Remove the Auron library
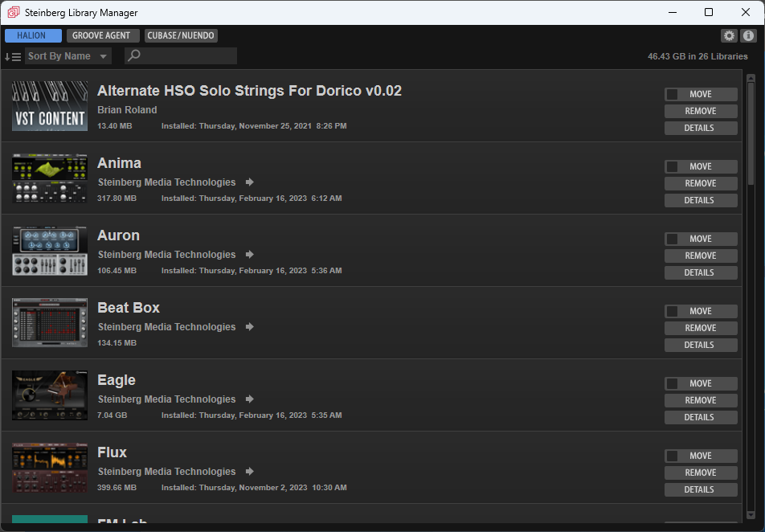765x532 pixels. [701, 256]
